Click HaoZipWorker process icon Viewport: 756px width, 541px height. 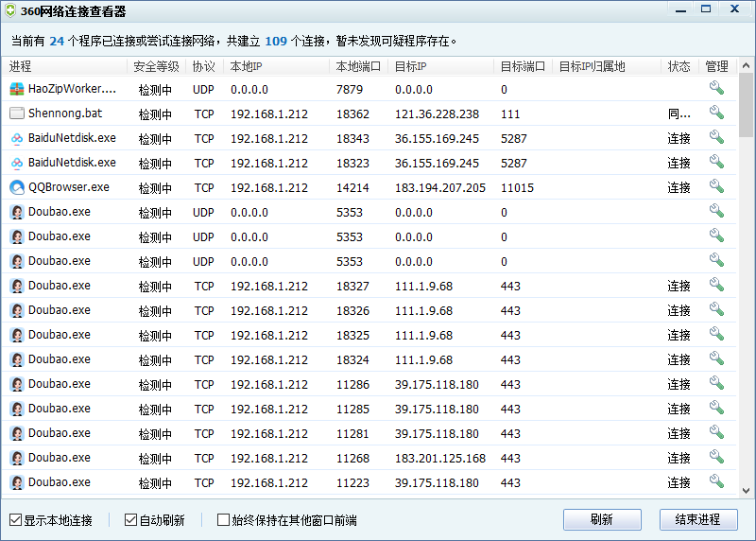coord(17,89)
